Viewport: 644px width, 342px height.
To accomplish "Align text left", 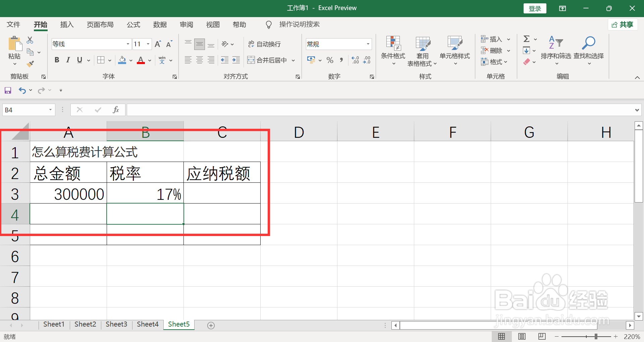I will click(188, 60).
